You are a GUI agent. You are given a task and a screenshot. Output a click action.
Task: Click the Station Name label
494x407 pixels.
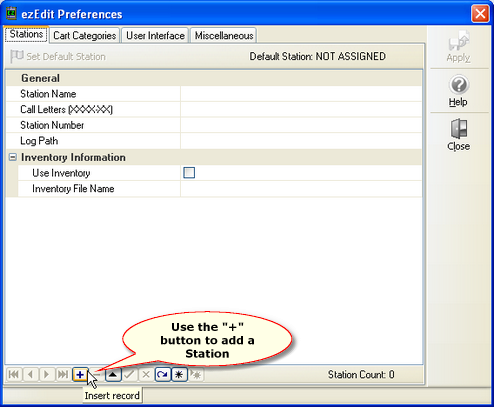pyautogui.click(x=48, y=94)
